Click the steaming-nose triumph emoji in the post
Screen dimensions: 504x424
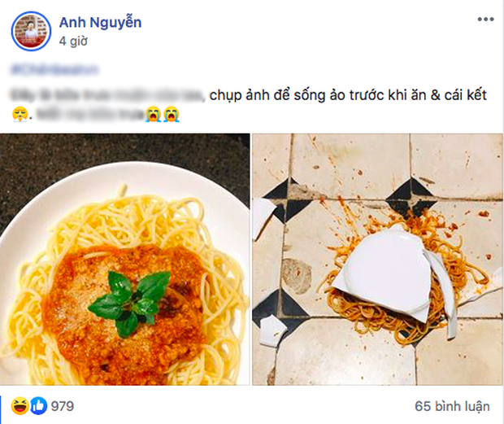pyautogui.click(x=20, y=114)
